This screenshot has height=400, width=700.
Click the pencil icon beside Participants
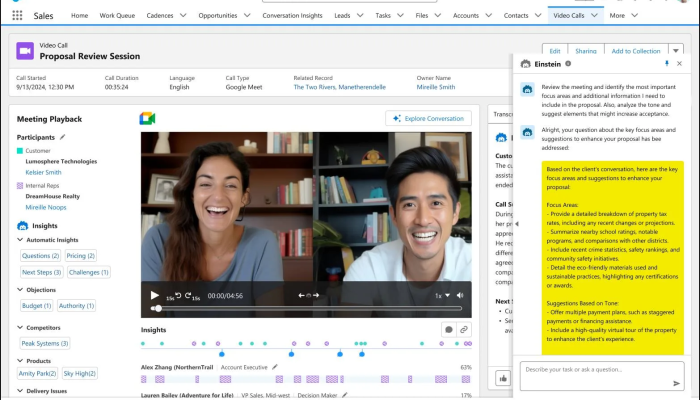point(62,137)
